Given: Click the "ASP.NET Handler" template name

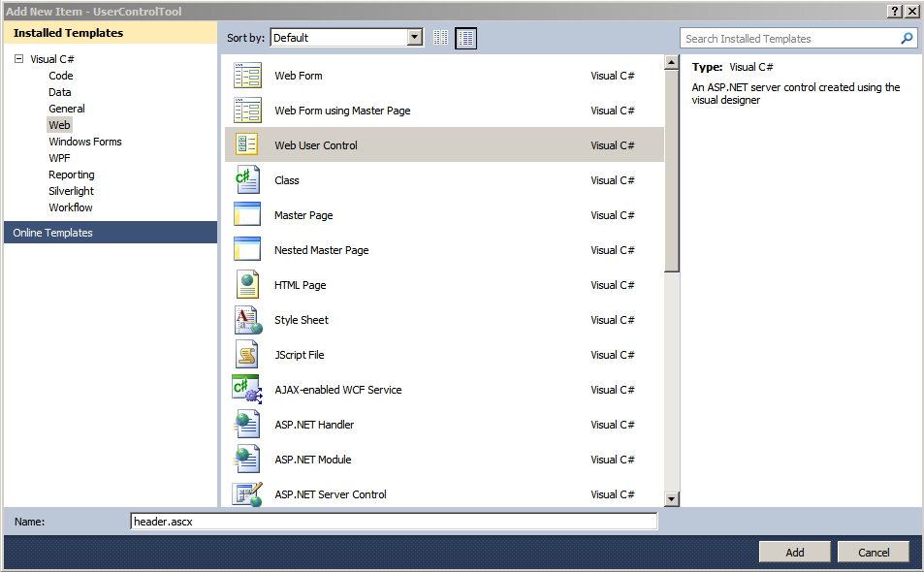Looking at the screenshot, I should (314, 424).
